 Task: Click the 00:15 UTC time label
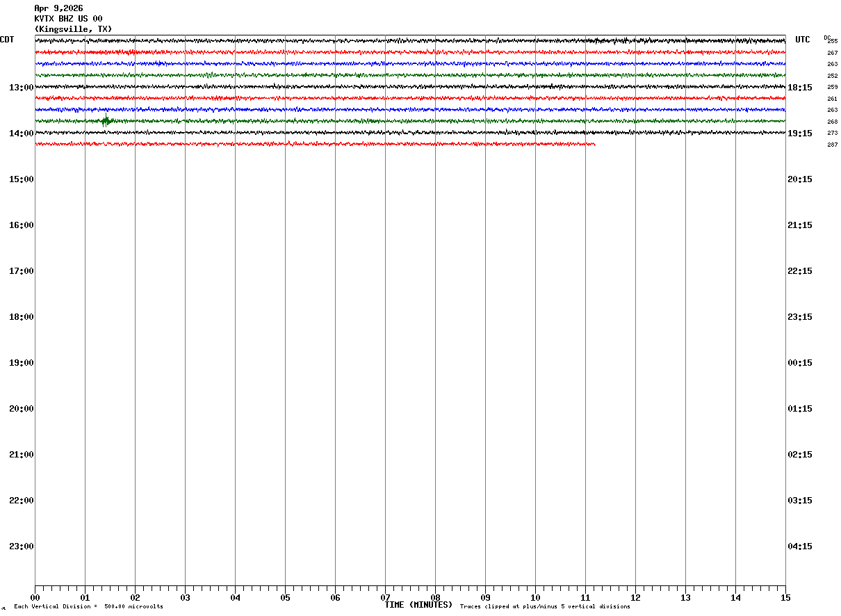coord(800,362)
